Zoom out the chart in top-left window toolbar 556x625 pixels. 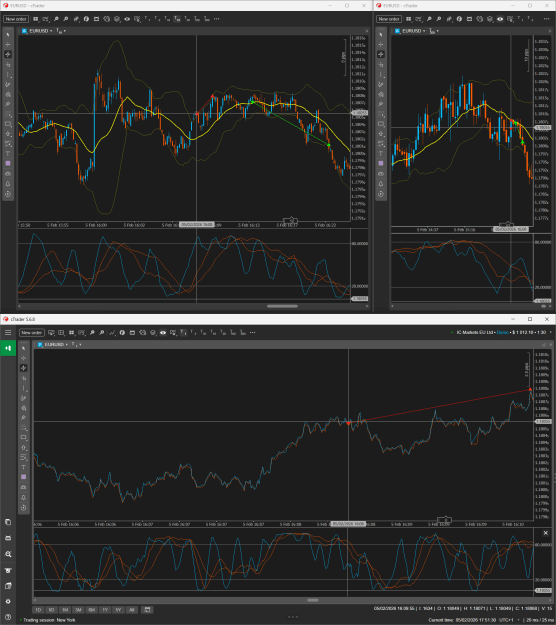click(x=66, y=19)
